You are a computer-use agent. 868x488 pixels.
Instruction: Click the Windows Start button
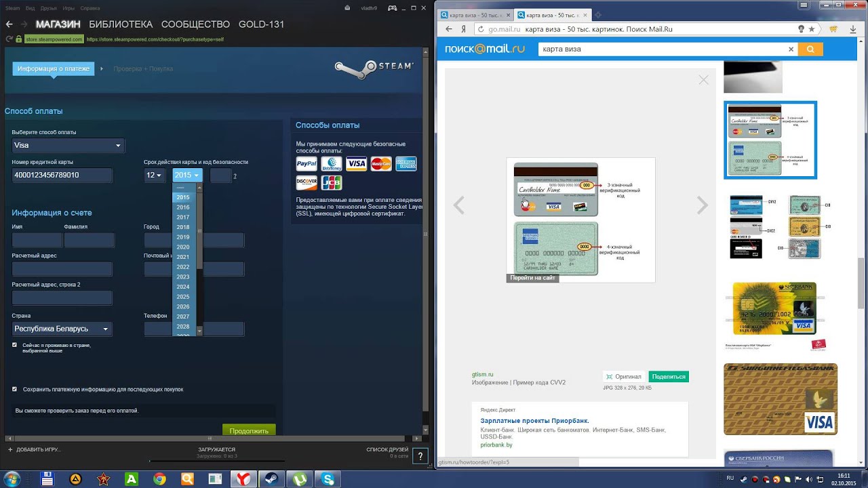coord(12,479)
